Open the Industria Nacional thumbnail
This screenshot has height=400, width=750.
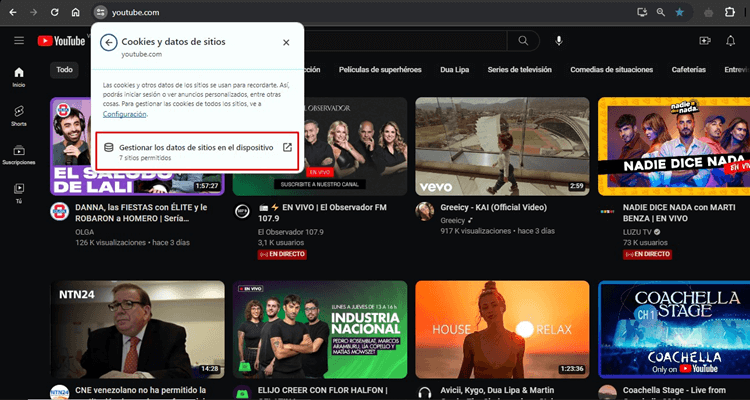click(x=320, y=330)
